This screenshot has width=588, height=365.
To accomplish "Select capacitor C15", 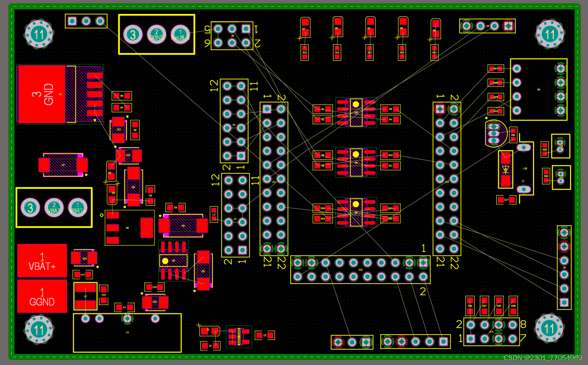I will click(x=154, y=287).
